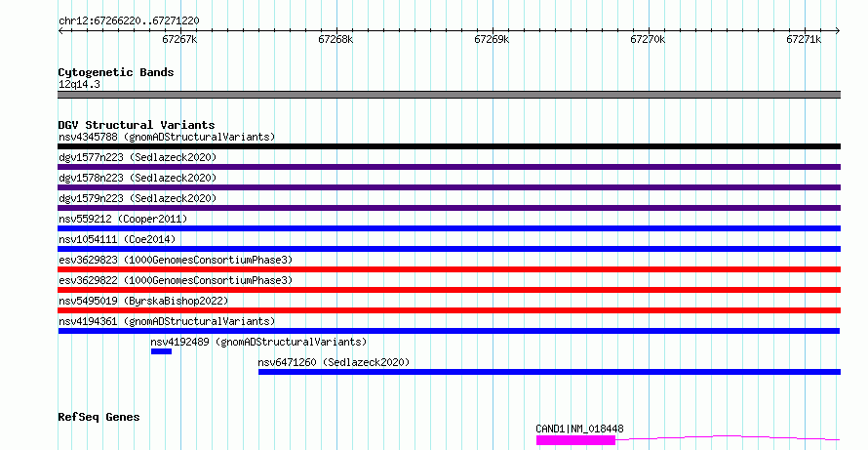Click the 67270k ruler tick label

coord(648,39)
